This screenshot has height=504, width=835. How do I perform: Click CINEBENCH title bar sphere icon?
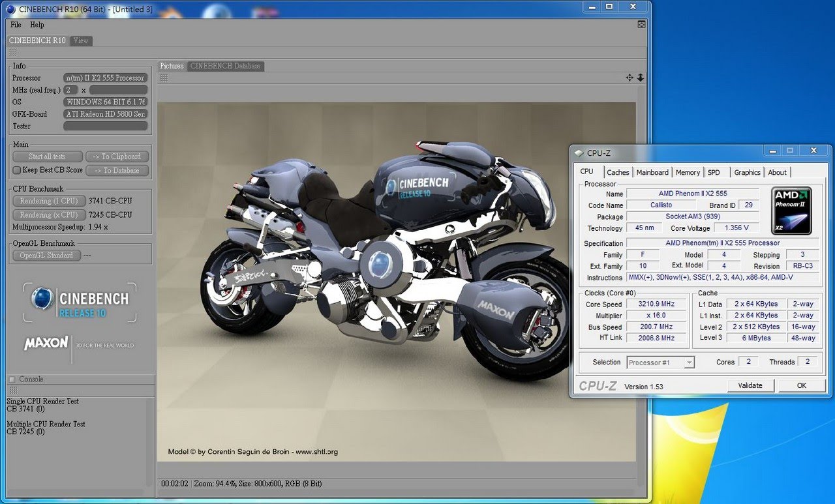(x=10, y=8)
